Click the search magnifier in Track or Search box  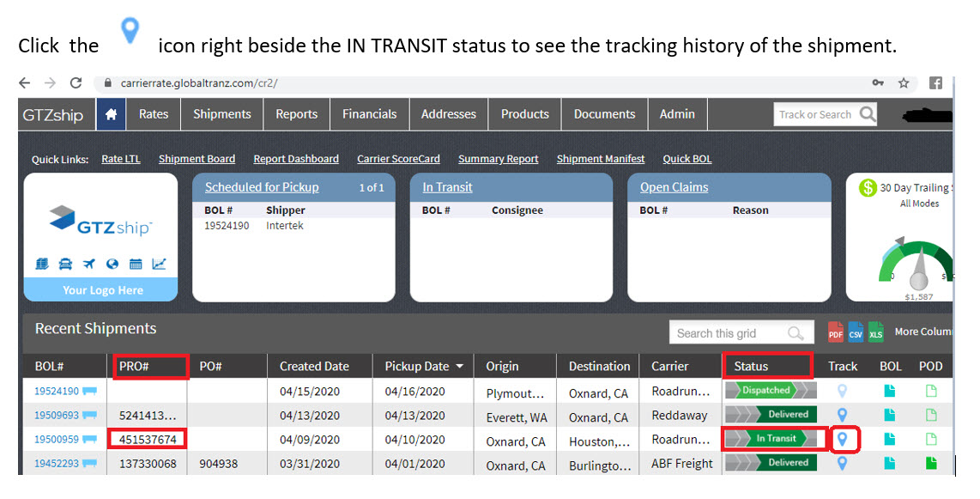click(x=866, y=113)
